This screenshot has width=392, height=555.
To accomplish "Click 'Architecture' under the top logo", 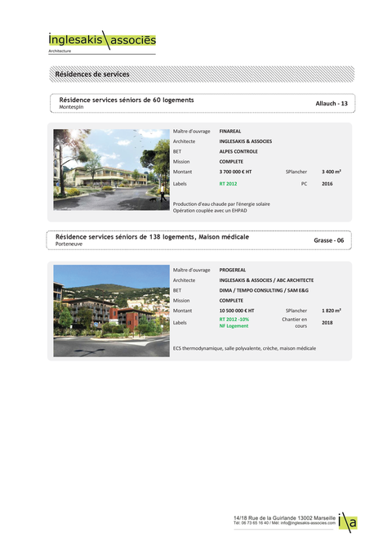I will [60, 51].
